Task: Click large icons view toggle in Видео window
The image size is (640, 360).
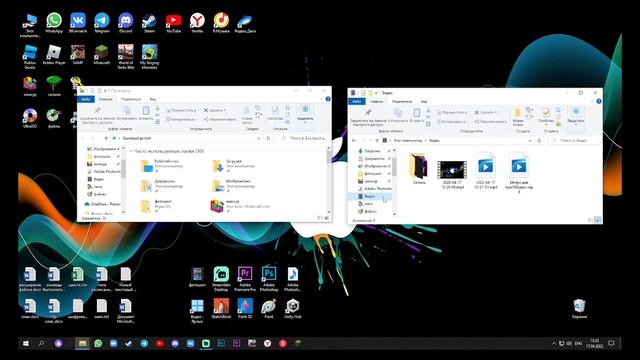Action: [597, 220]
